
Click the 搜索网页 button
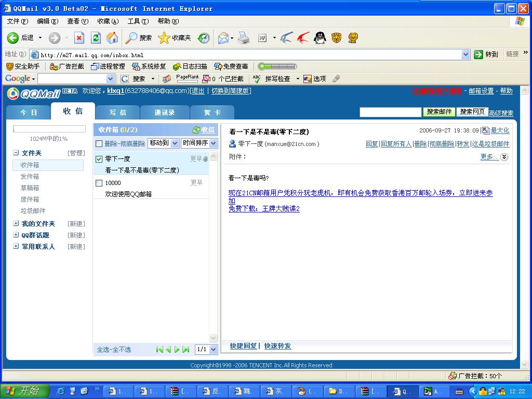(x=472, y=112)
